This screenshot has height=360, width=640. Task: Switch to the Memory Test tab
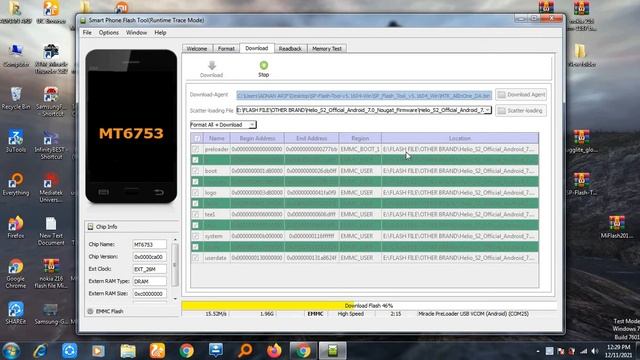[x=327, y=49]
